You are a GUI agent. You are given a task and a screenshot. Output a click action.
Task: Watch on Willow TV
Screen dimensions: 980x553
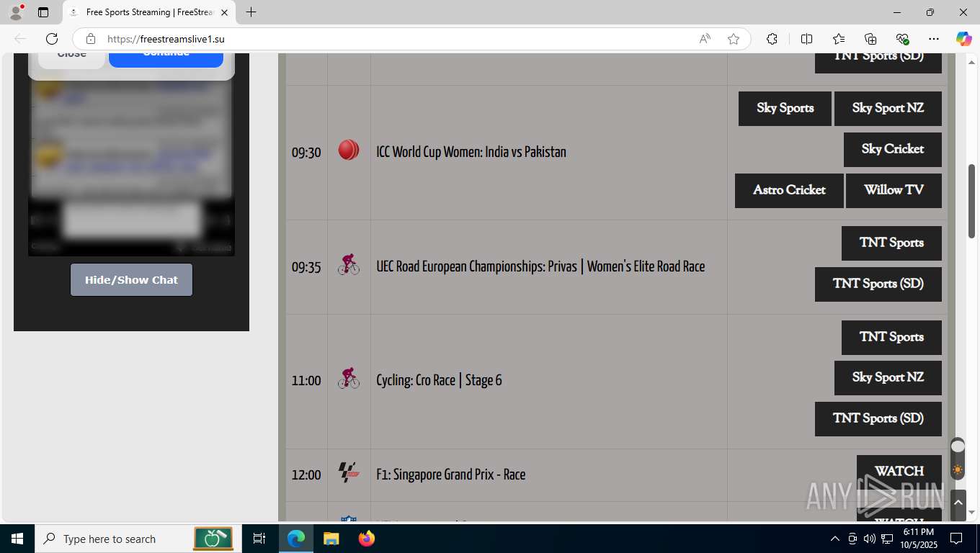click(x=894, y=190)
